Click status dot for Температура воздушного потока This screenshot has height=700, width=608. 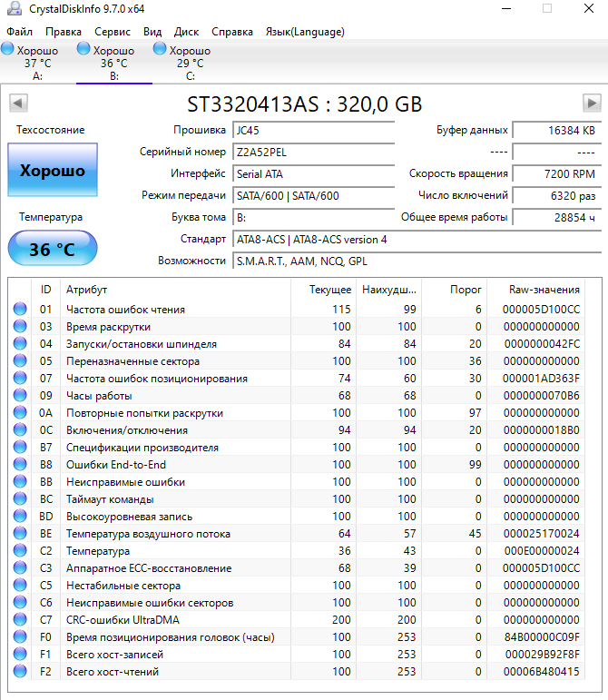click(20, 534)
